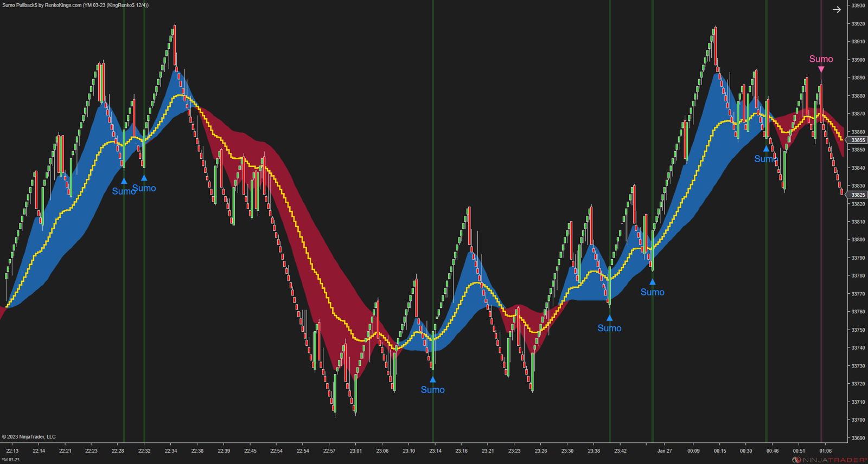Click the leftmost blue Sumo triangle marker
Screen dimensions: 868x464
click(x=124, y=181)
